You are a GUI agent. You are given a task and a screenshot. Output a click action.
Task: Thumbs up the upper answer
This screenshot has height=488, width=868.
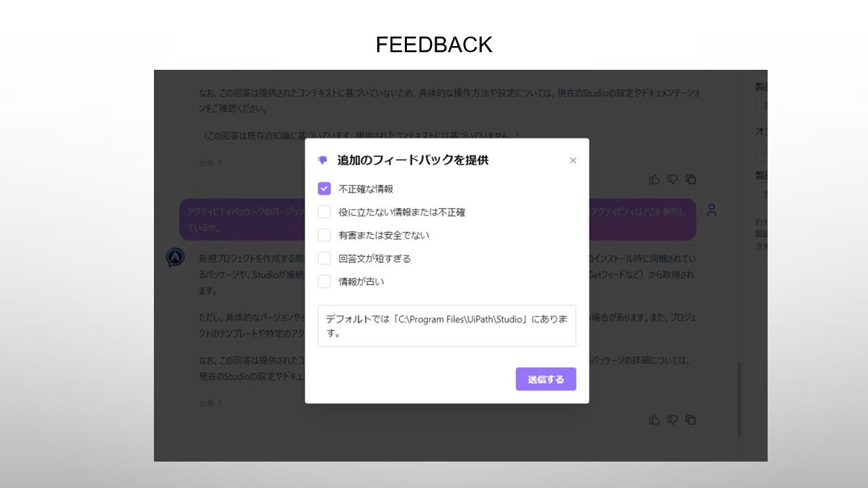tap(654, 179)
